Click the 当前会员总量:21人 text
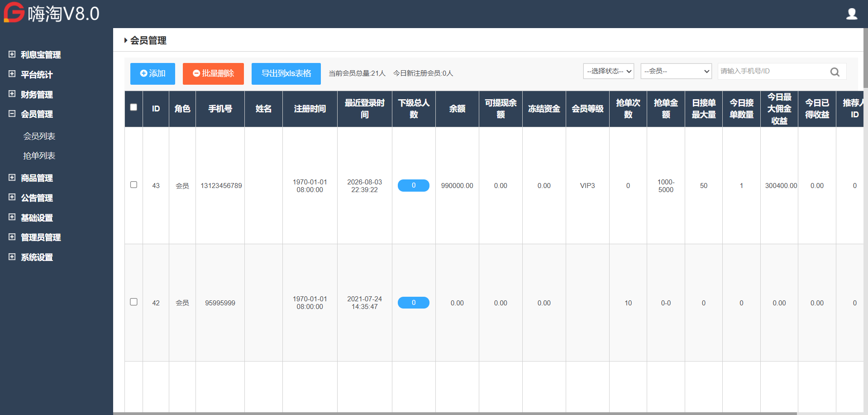Image resolution: width=868 pixels, height=415 pixels. (x=357, y=73)
